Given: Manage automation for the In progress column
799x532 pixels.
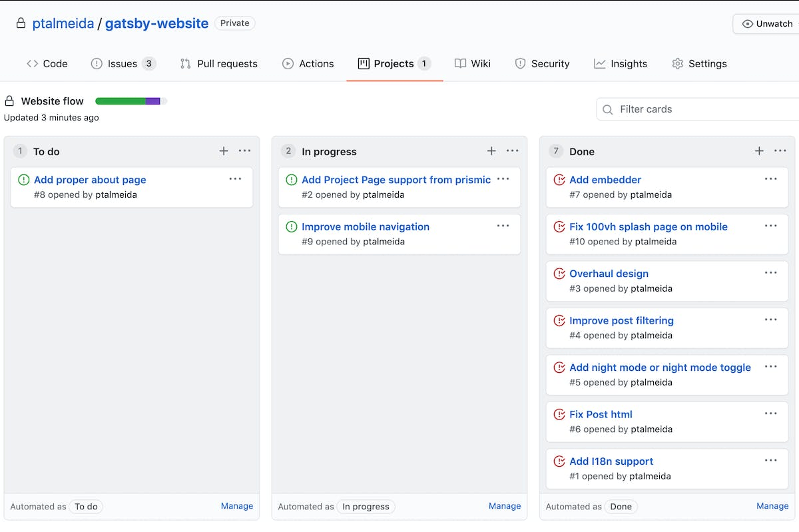Looking at the screenshot, I should [x=505, y=506].
